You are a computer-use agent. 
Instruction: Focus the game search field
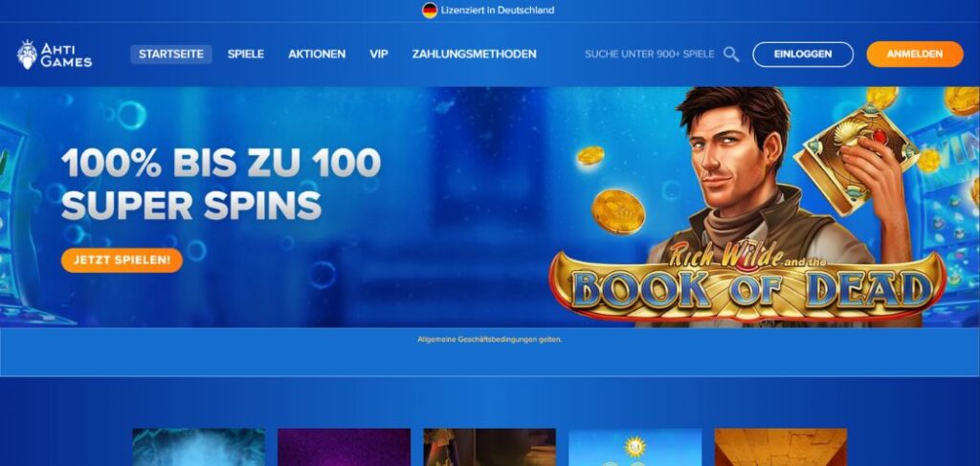click(x=650, y=55)
